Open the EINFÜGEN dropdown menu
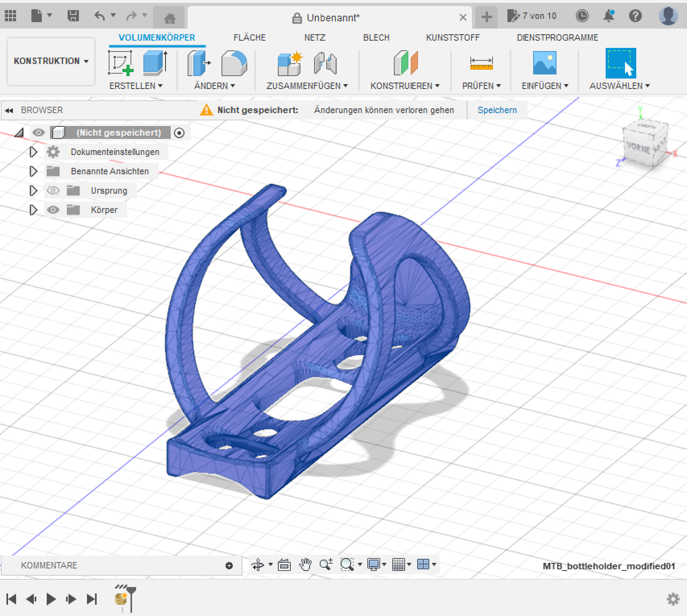This screenshot has width=687, height=616. (545, 86)
